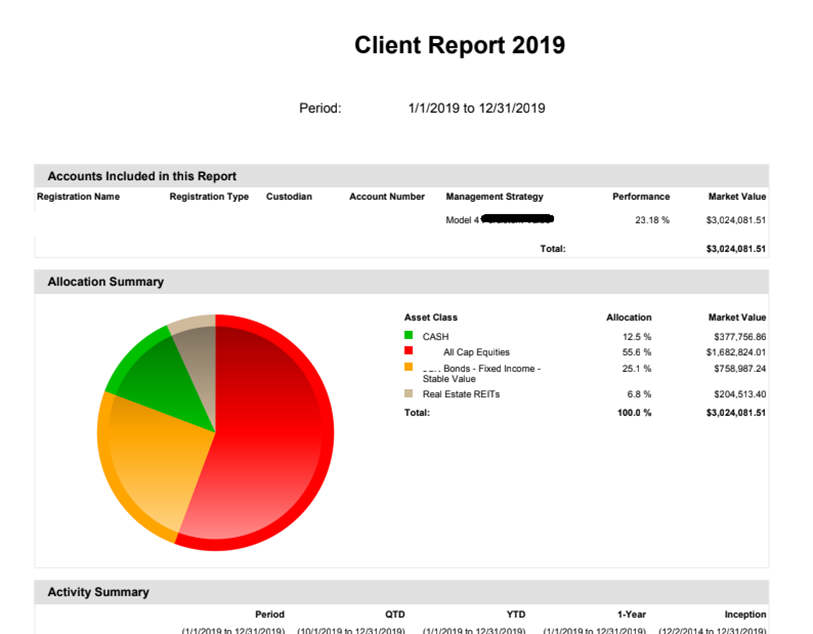Click the Activity Summary section header
This screenshot has width=813, height=634.
click(98, 592)
